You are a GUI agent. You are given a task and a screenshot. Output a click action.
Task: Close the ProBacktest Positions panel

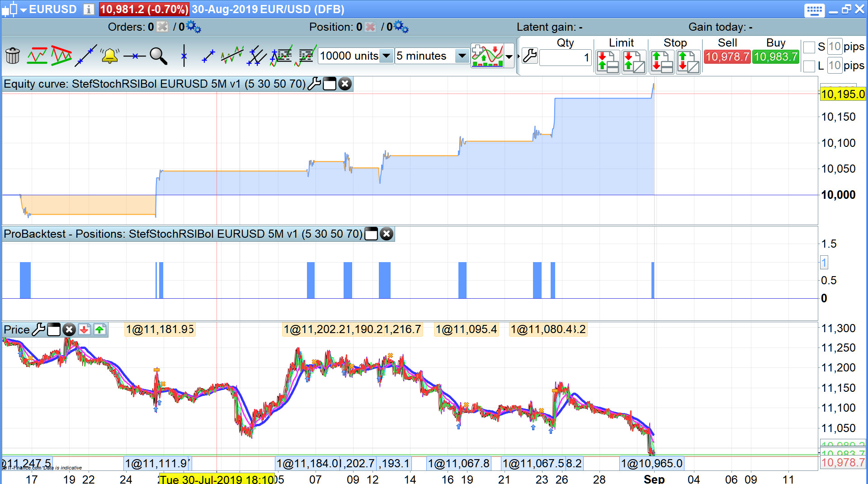coord(387,234)
